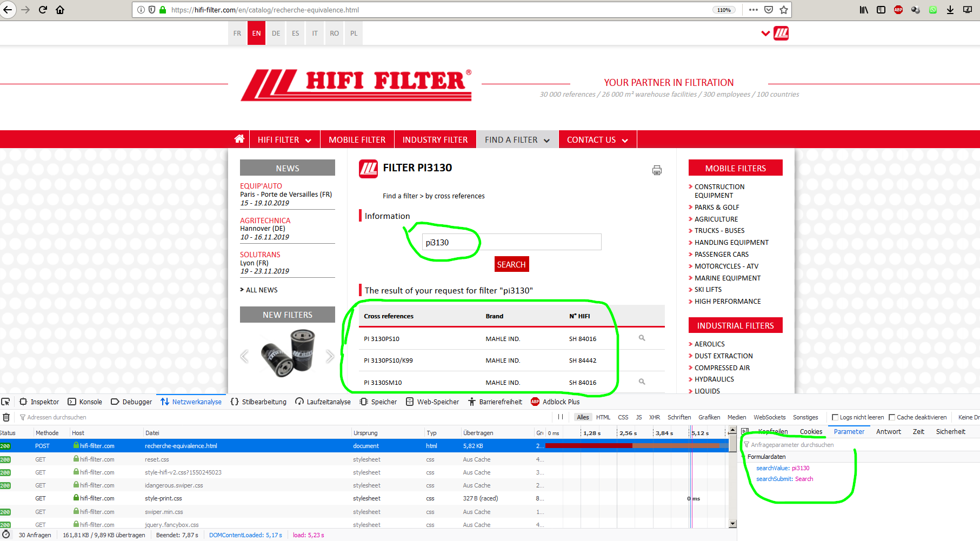The width and height of the screenshot is (980, 541).
Task: Click the new filters product thumbnail
Action: (x=288, y=354)
